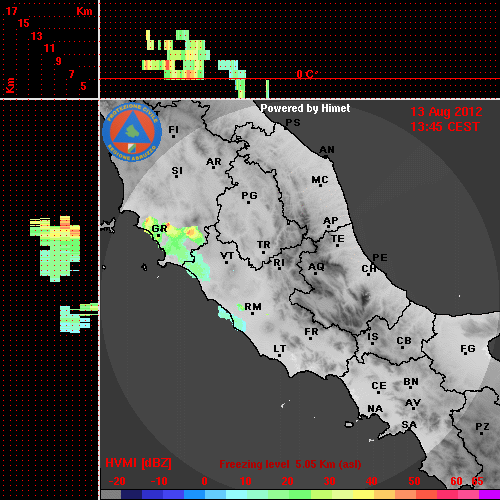Viewport: 500px width, 500px height.
Task: Click city label PZ on the map
Action: point(482,427)
